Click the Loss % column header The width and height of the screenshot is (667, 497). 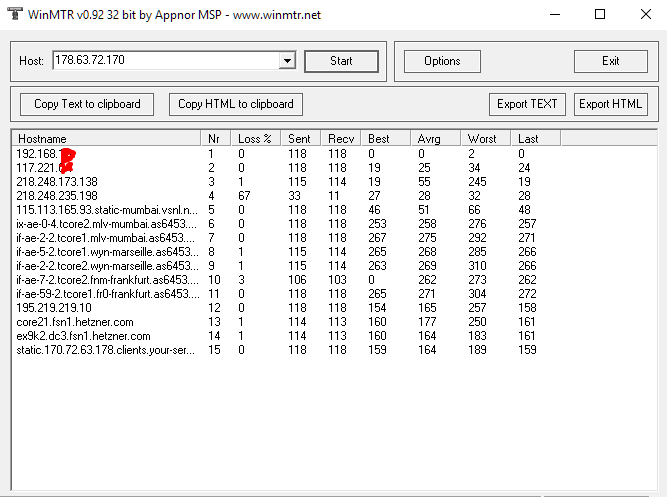tap(256, 139)
